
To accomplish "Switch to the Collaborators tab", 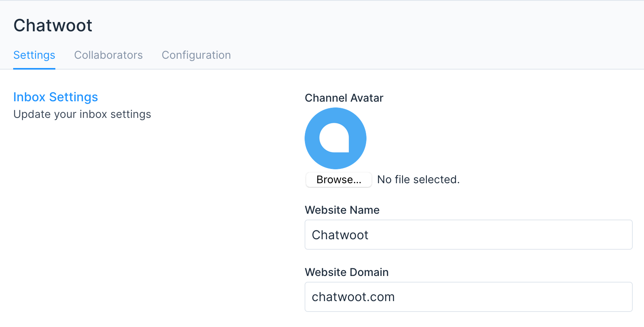I will click(x=108, y=55).
